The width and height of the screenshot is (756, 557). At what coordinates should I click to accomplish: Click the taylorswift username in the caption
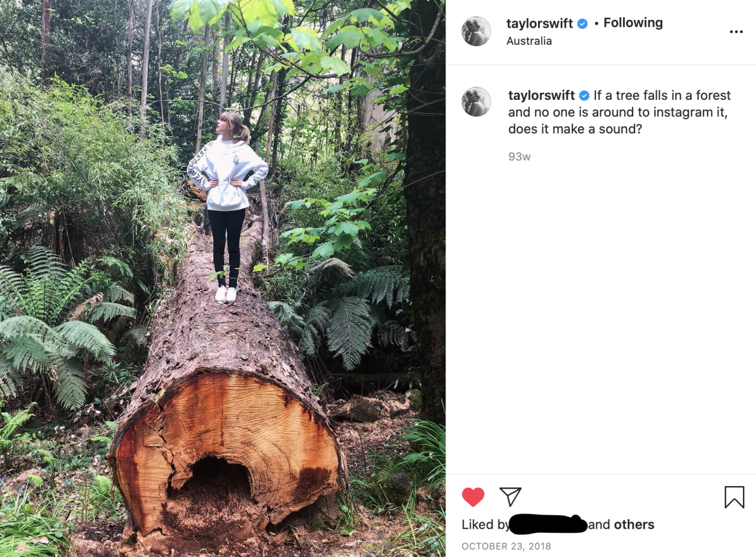click(541, 96)
